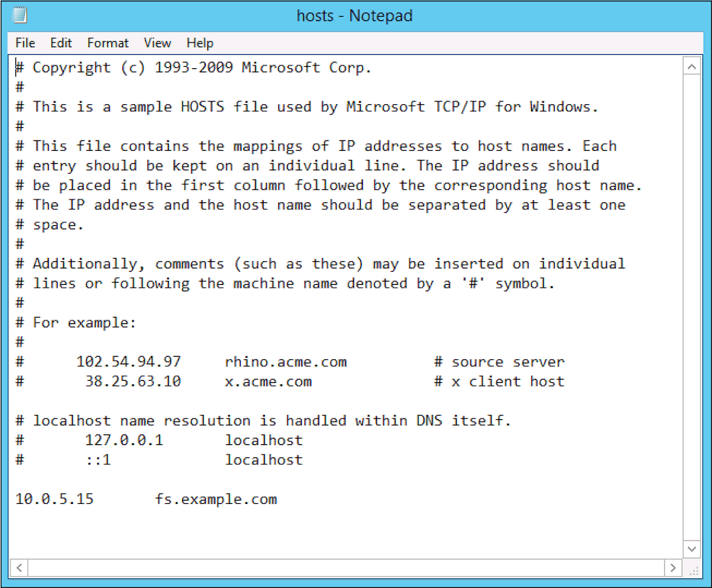Click the Notepad icon in the title bar
This screenshot has width=712, height=588.
coord(20,15)
